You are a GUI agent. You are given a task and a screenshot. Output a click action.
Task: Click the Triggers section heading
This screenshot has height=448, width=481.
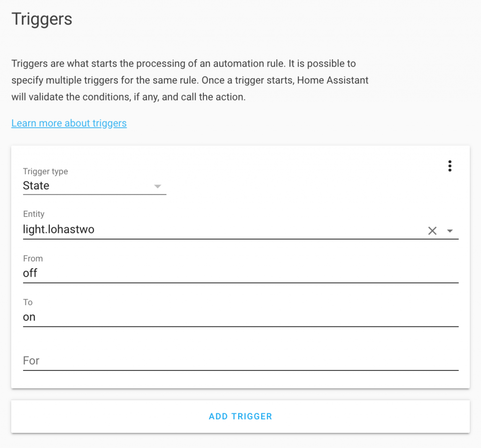pyautogui.click(x=42, y=19)
